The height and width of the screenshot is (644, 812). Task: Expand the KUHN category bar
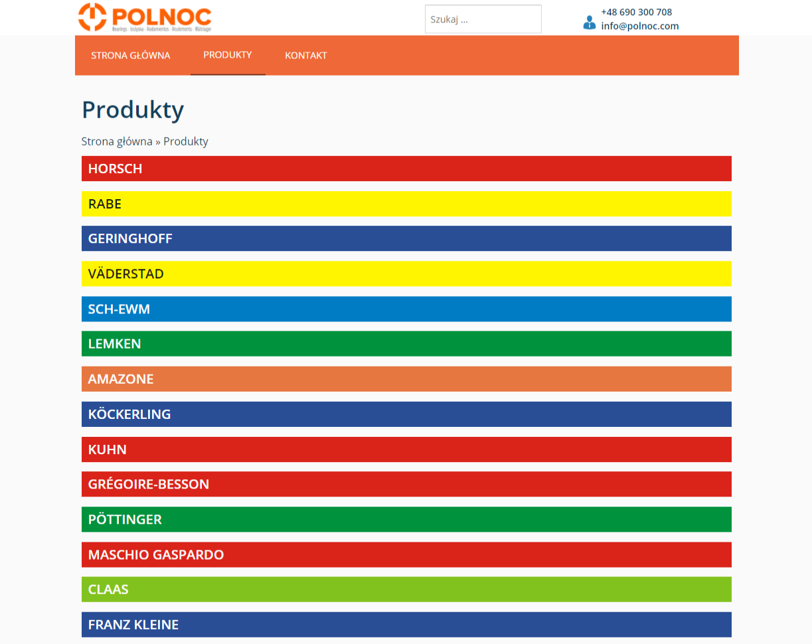406,449
